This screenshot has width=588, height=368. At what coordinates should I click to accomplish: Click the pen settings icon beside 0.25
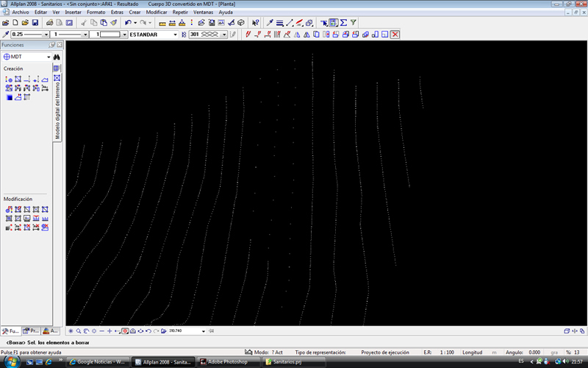[x=6, y=34]
